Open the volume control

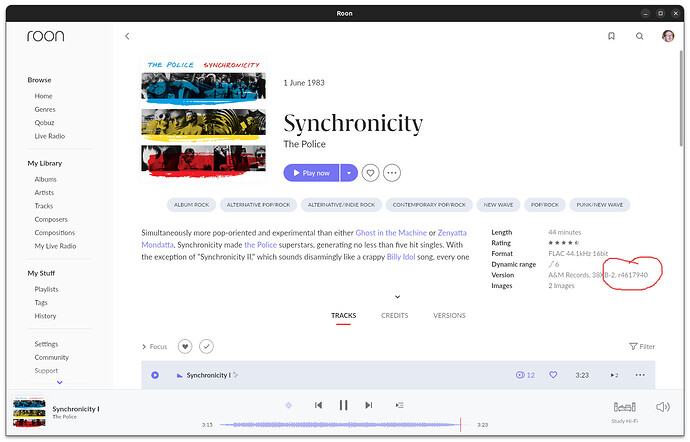(663, 407)
